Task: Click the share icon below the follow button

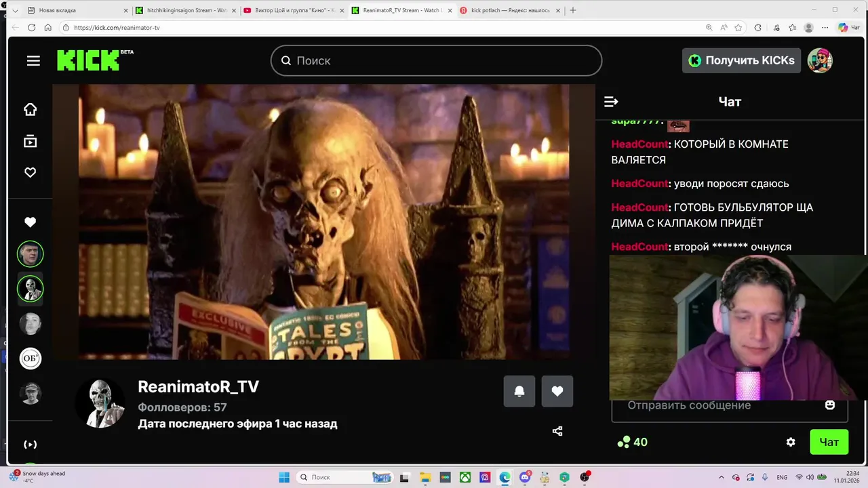Action: pos(557,431)
